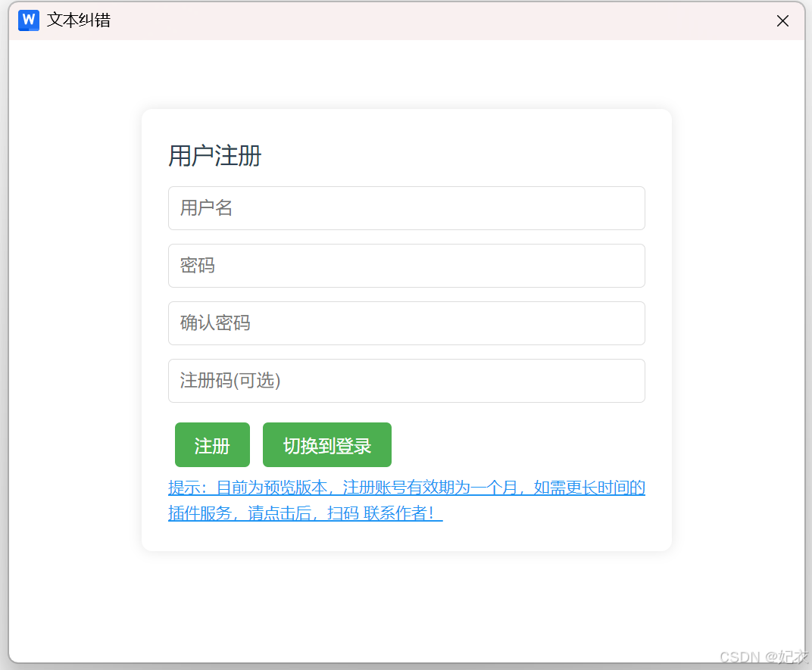The height and width of the screenshot is (670, 812).
Task: Click into the 密码 field
Action: click(407, 266)
